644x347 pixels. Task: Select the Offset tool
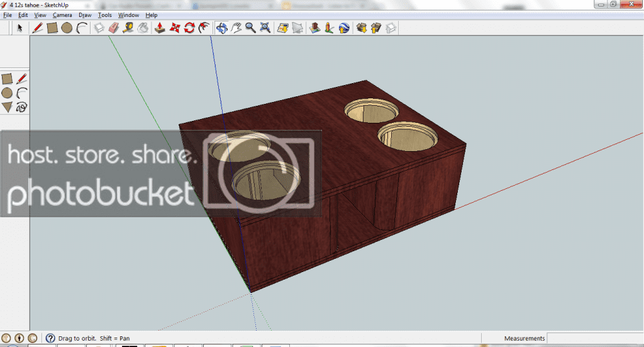(x=204, y=28)
